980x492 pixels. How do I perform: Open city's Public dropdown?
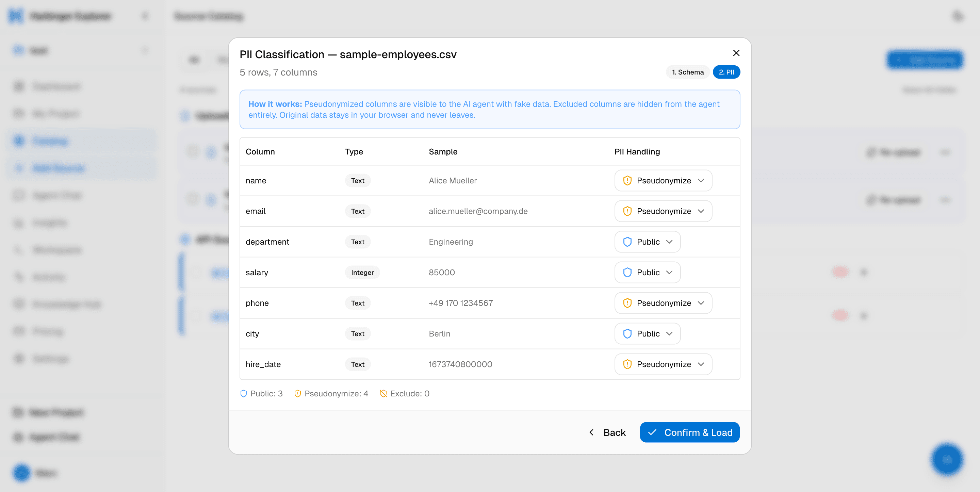pyautogui.click(x=647, y=334)
